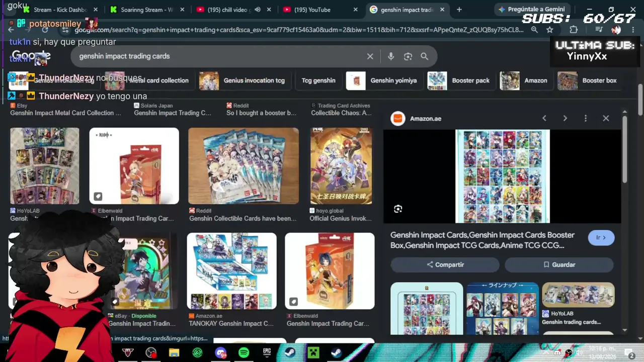Click the Compartir share button
This screenshot has width=644, height=362.
[x=445, y=264]
